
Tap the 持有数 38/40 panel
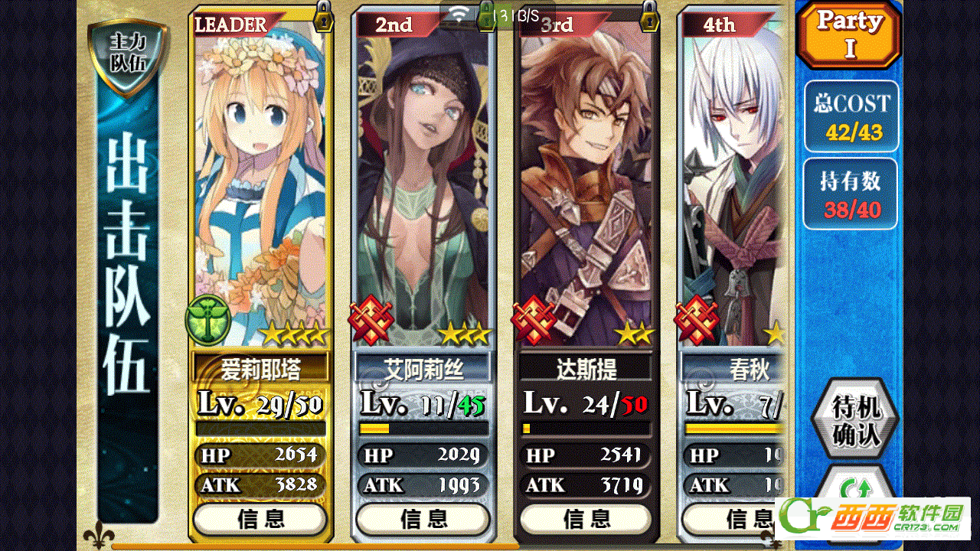pos(850,194)
